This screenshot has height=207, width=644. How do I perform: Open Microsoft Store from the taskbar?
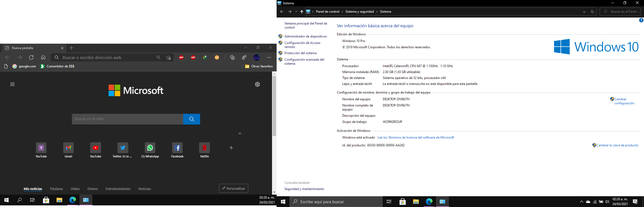[x=403, y=202]
